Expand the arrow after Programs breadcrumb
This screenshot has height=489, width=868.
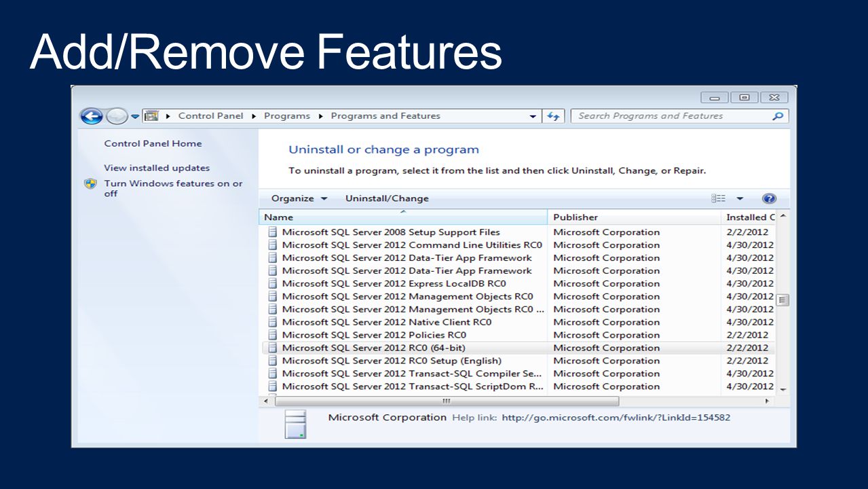click(x=321, y=116)
